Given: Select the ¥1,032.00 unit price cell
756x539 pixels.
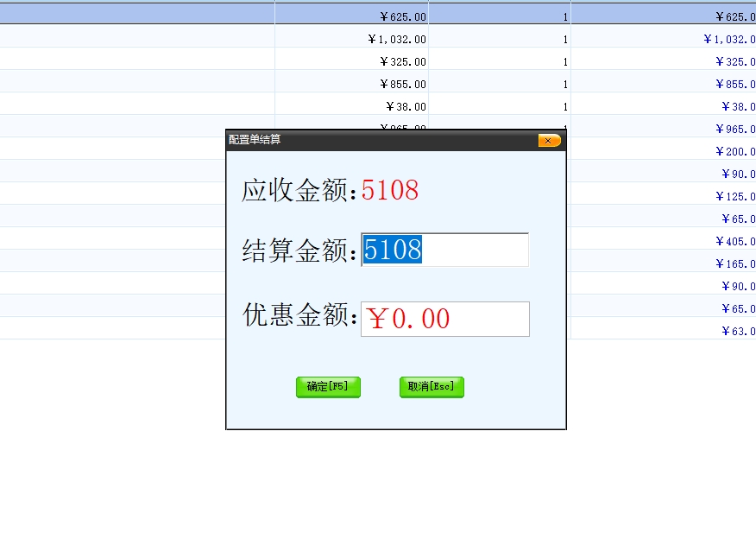Looking at the screenshot, I should coord(396,39).
